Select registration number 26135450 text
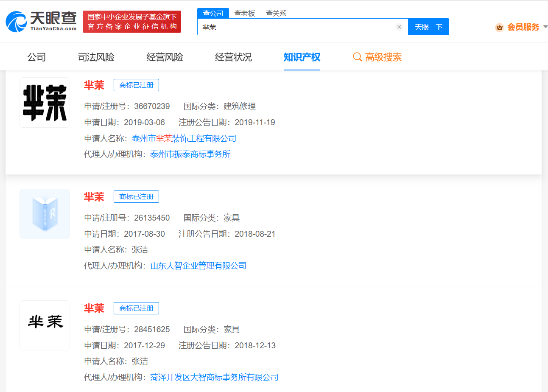 pos(152,218)
